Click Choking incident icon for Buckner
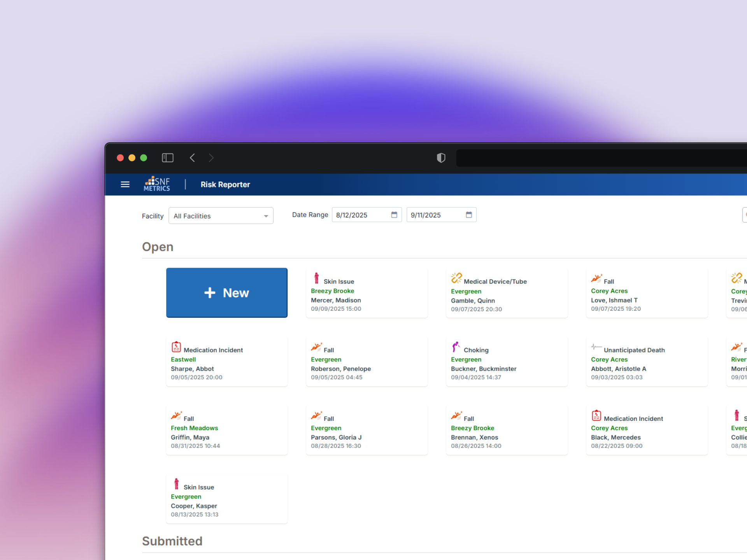 (x=456, y=347)
